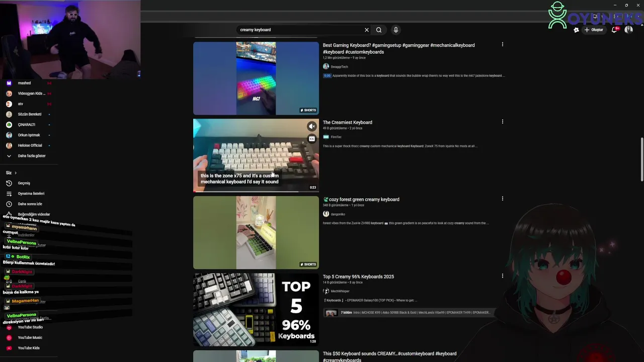Click the YouTube Music red icon
This screenshot has height=362, width=644.
click(9, 338)
